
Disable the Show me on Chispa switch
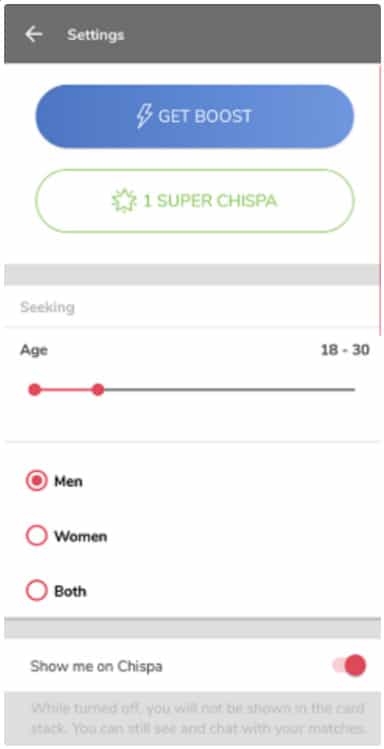pos(350,665)
